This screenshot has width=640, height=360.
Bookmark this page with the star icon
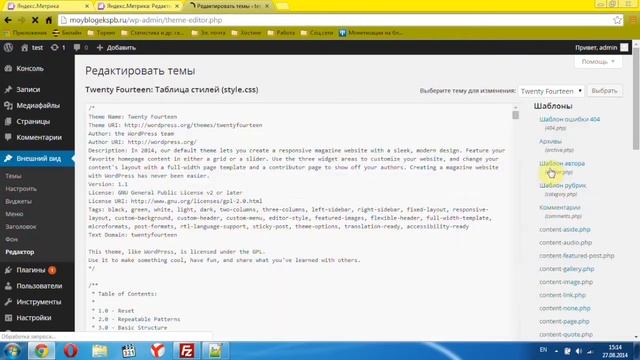coord(617,20)
